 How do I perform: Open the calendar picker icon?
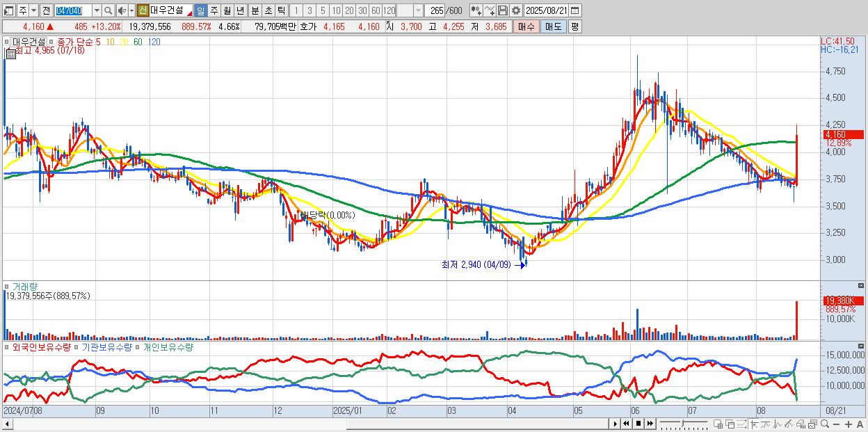click(x=575, y=10)
